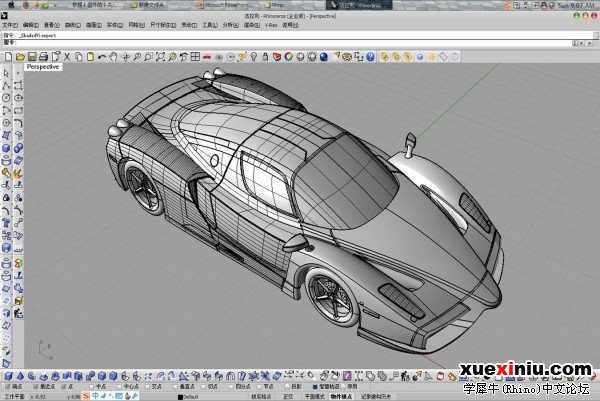Select the Zoom Extents icon
600x401 pixels.
pos(160,57)
